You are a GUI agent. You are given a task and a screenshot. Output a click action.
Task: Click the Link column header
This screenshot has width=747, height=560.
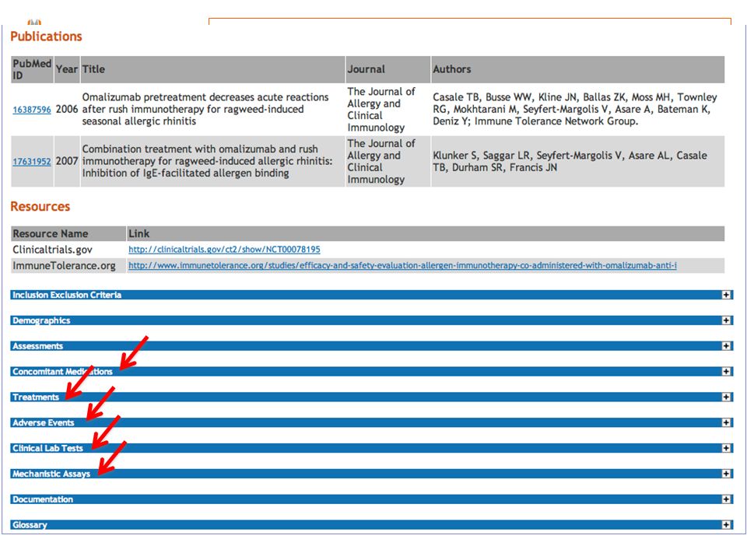(x=426, y=233)
